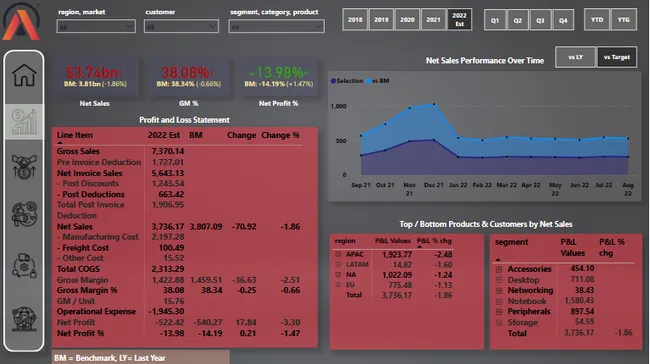650x364 pixels.
Task: Expand the Networking segment row
Action: coord(499,291)
